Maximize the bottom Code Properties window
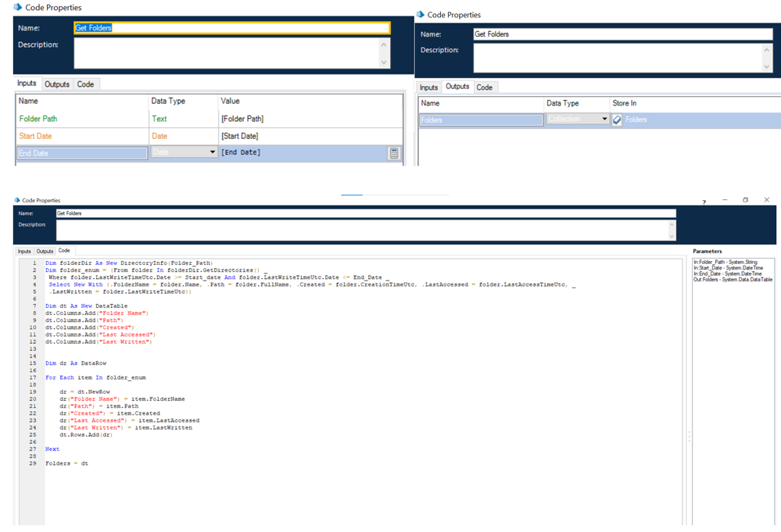Screen dimensions: 781x532 click(745, 200)
